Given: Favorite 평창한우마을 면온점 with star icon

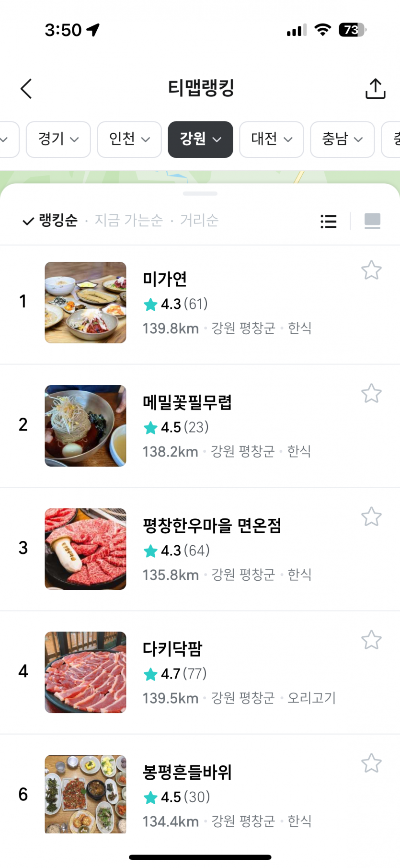Looking at the screenshot, I should coord(371,517).
